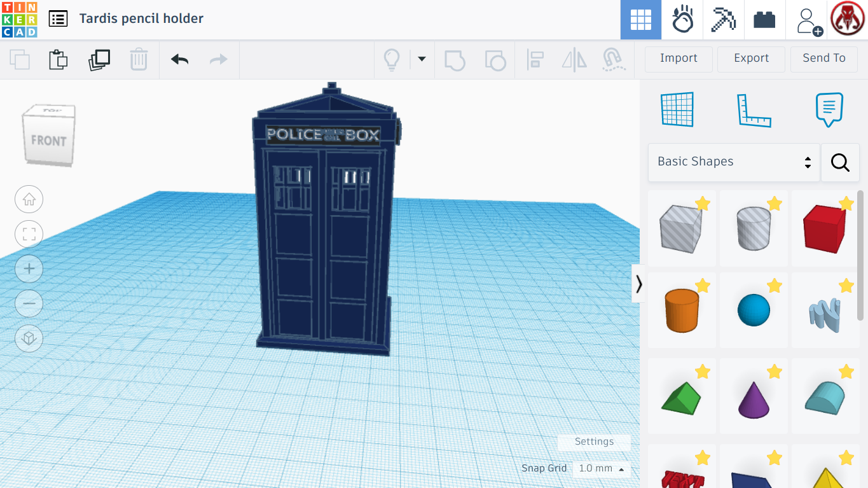This screenshot has height=488, width=868.
Task: Toggle favorite star on purple Cone
Action: click(x=774, y=372)
